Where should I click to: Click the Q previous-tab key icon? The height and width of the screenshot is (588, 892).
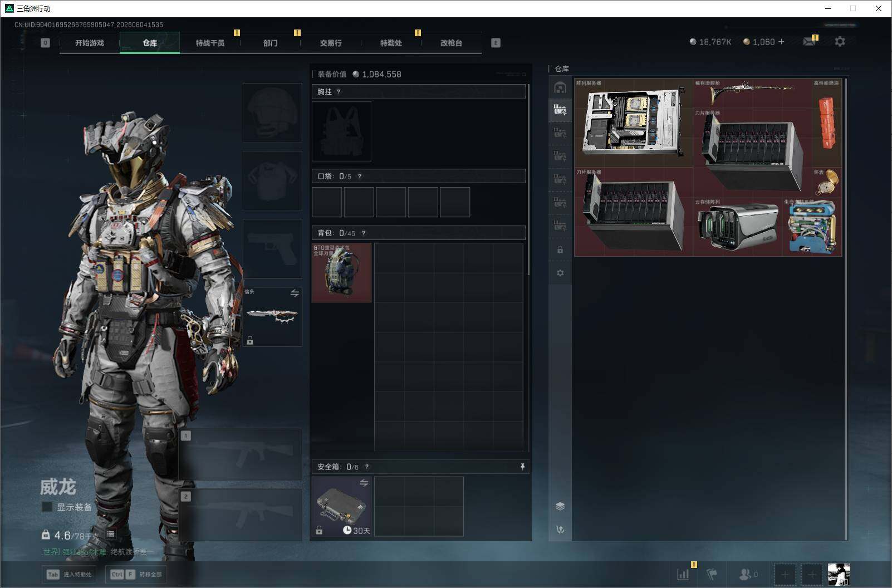tap(46, 43)
